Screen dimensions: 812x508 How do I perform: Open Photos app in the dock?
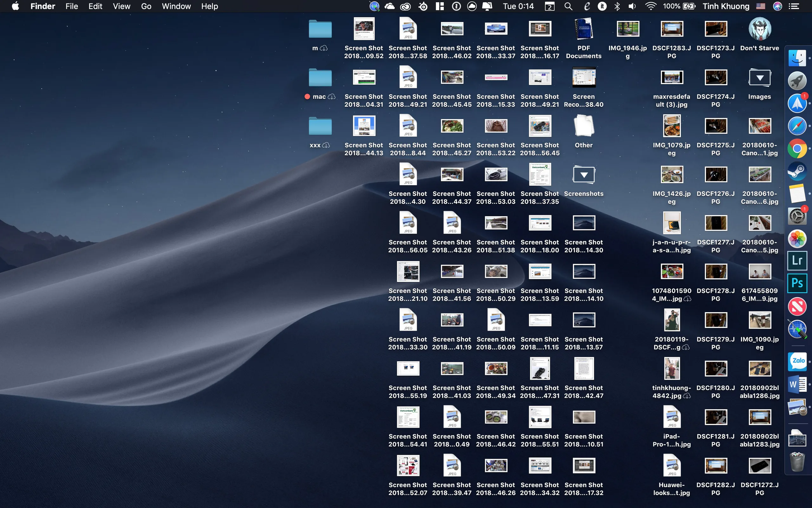797,239
